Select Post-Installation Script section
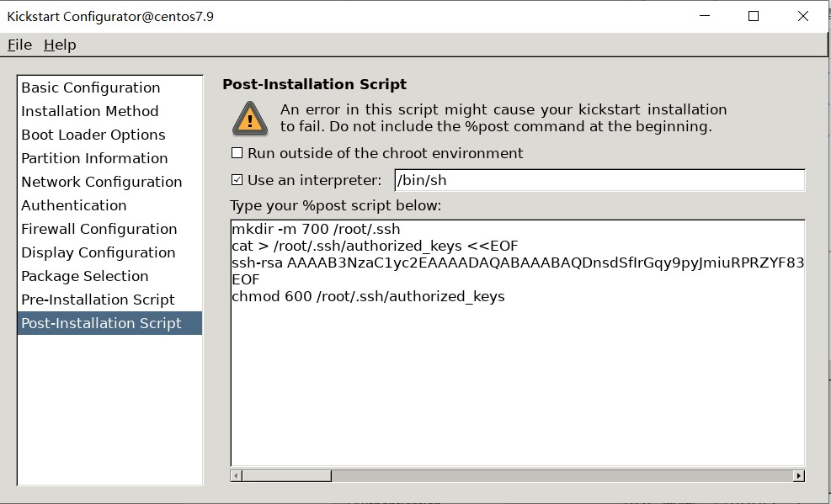 (109, 323)
